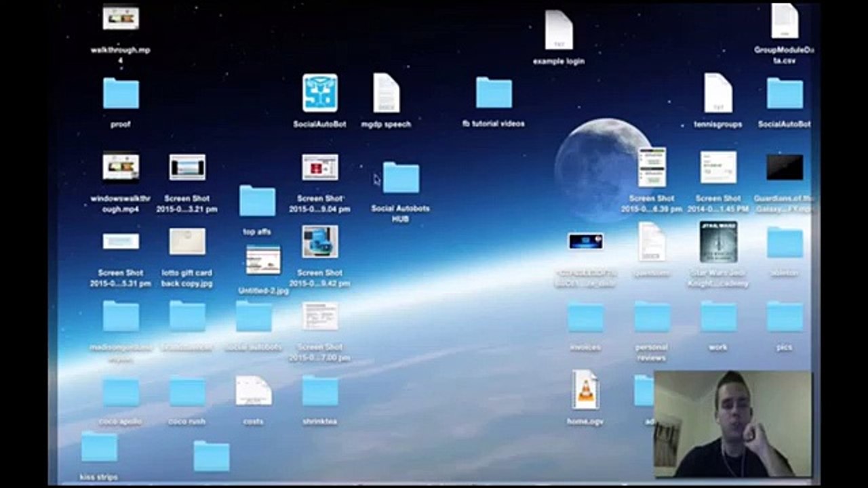Open the example login text file
Screen dimensions: 868x488
(559, 30)
